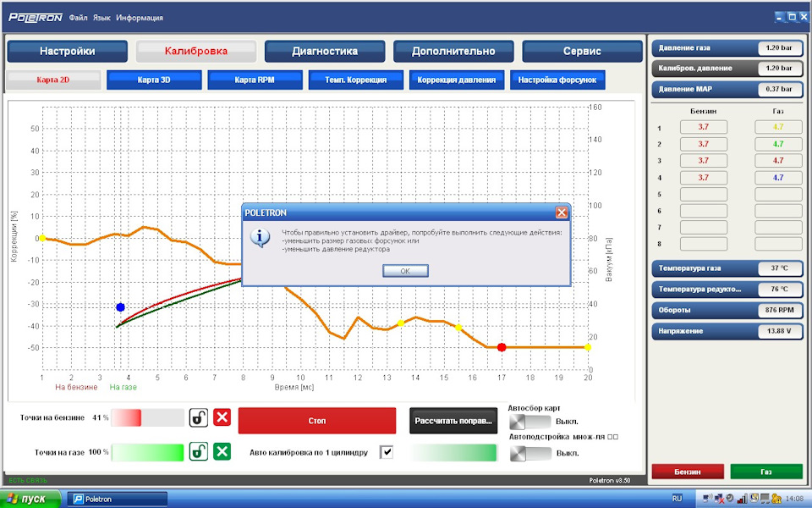Click the gas points green progress bar
Viewport: 812px width, 508px height.
pyautogui.click(x=147, y=452)
